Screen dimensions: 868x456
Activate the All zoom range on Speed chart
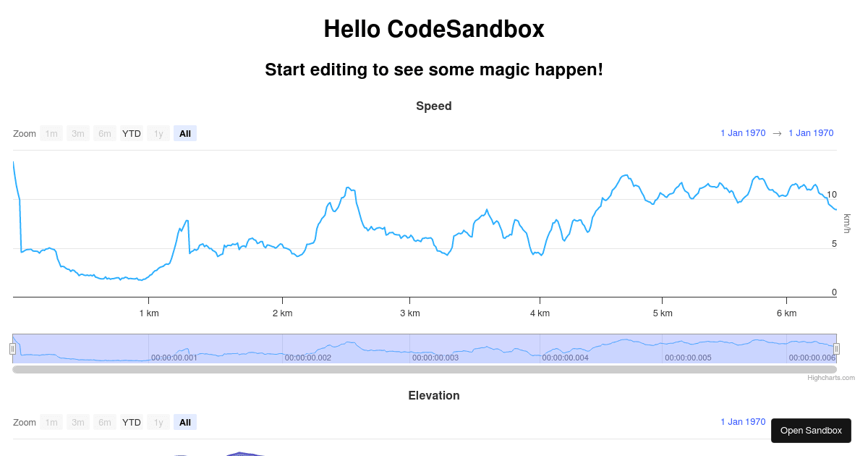pyautogui.click(x=185, y=133)
